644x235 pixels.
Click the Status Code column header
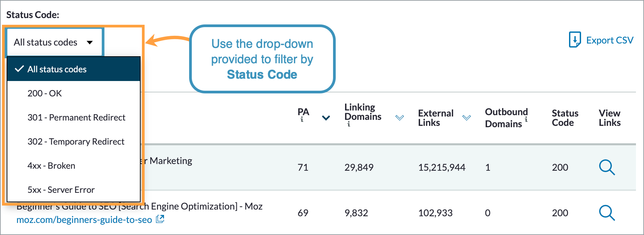565,118
